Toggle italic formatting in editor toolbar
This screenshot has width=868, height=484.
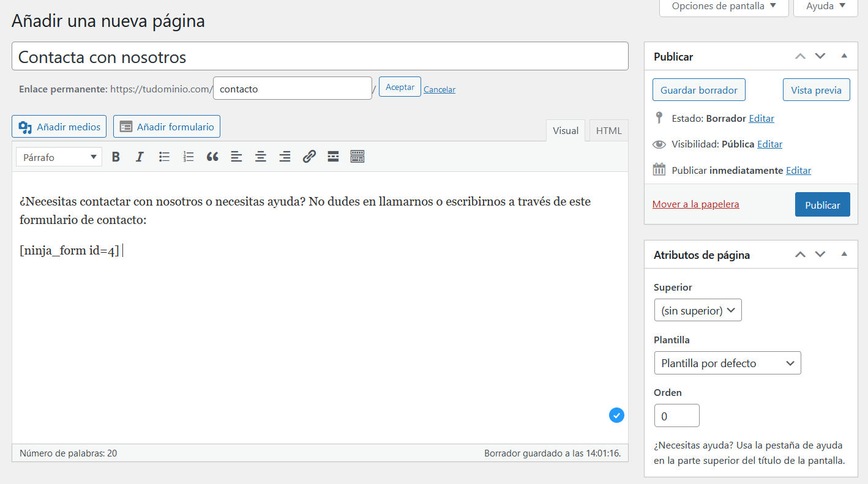tap(140, 157)
